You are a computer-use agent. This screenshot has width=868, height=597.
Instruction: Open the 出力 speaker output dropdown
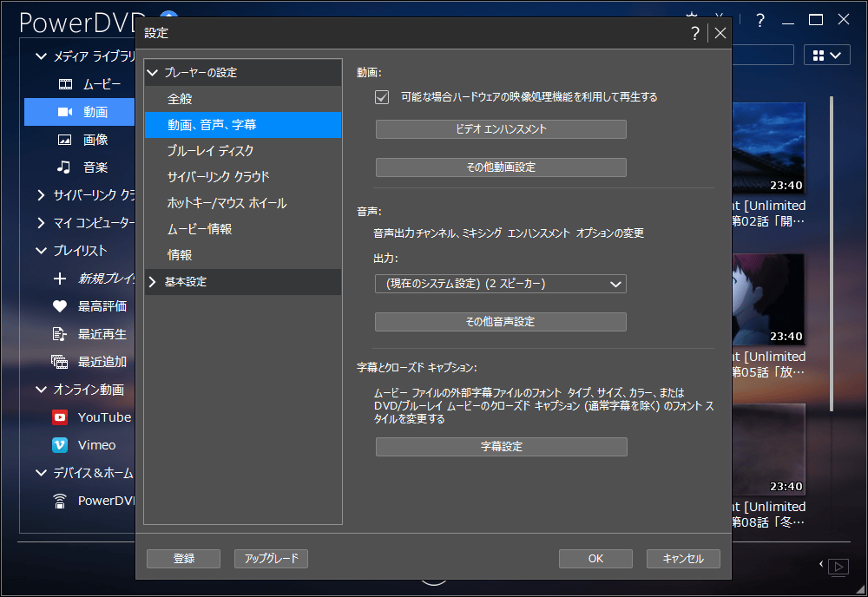(x=501, y=284)
